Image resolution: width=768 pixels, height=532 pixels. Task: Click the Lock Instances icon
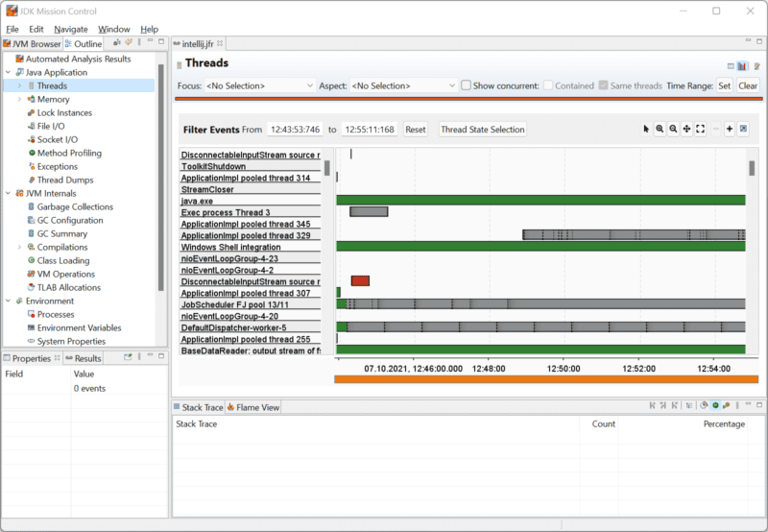click(32, 112)
